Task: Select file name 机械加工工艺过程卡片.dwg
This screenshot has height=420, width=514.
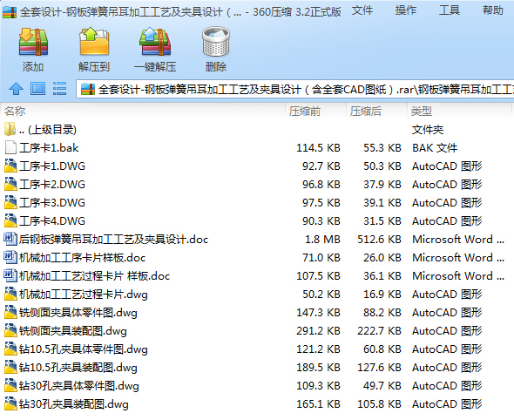Action: point(84,295)
